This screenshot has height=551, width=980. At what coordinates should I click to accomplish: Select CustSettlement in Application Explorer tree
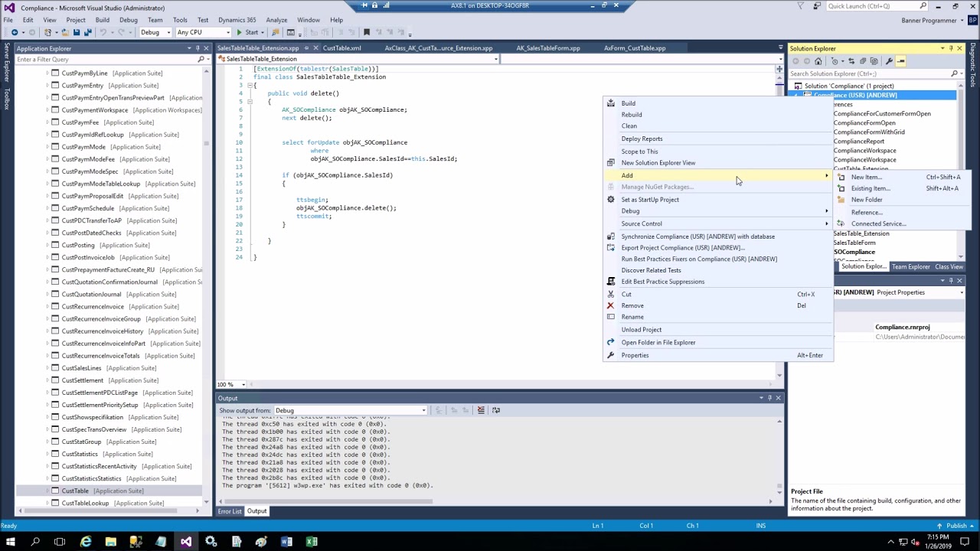82,380
